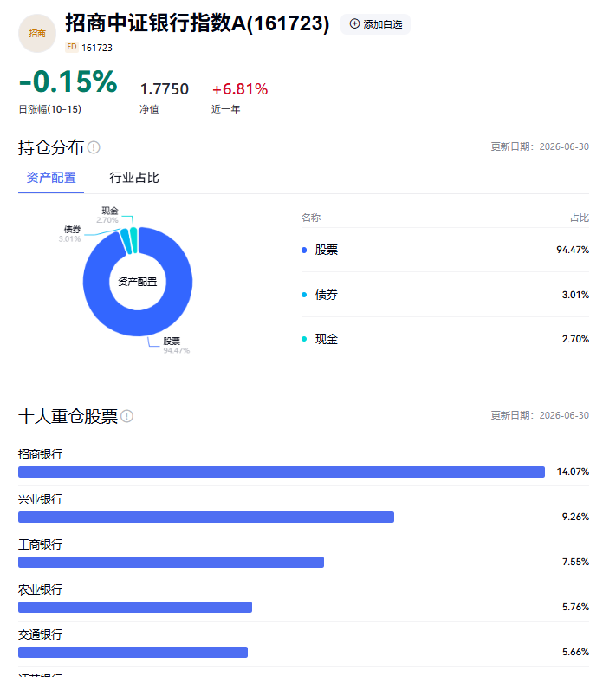Click the 9.26% holding percentage
The width and height of the screenshot is (616, 677).
(x=575, y=517)
